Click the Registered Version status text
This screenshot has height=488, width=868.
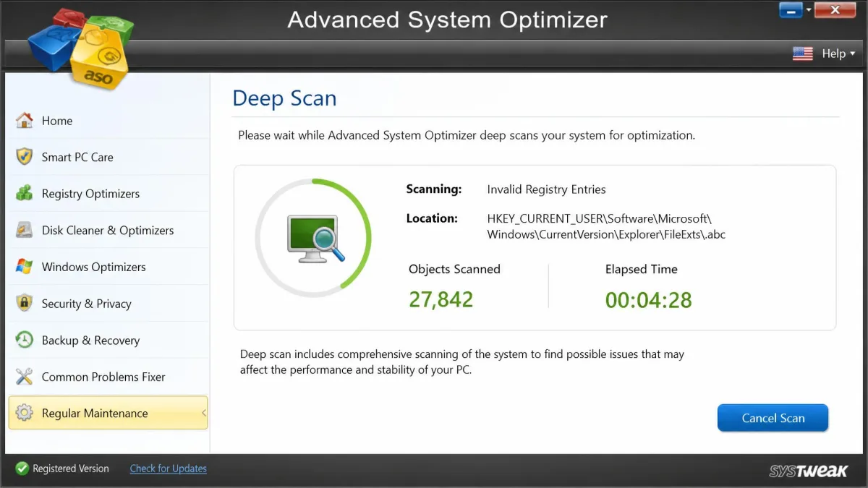click(x=71, y=468)
